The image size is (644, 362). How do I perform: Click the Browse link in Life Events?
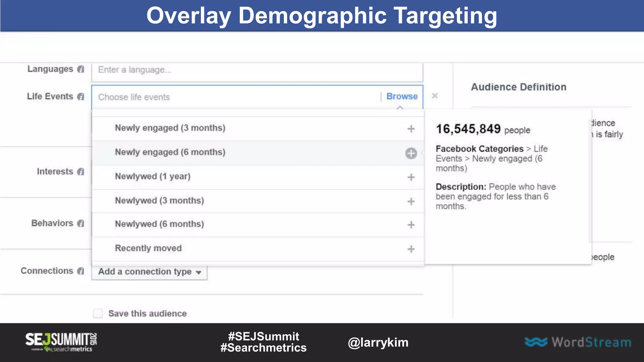tap(402, 96)
